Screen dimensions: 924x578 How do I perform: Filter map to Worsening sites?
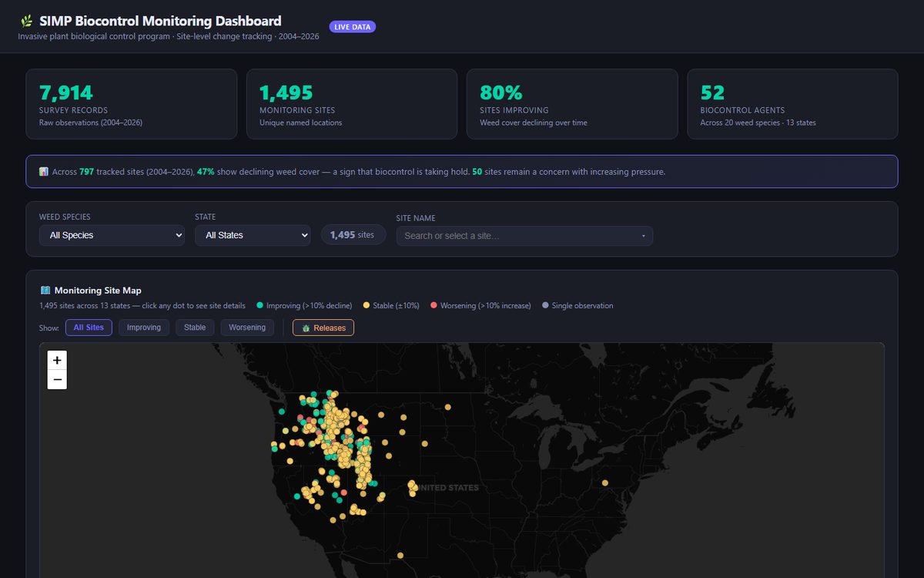[247, 328]
